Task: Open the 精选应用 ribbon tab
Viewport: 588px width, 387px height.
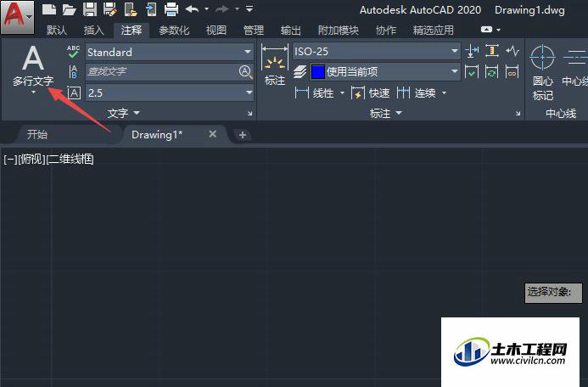Action: pos(433,30)
